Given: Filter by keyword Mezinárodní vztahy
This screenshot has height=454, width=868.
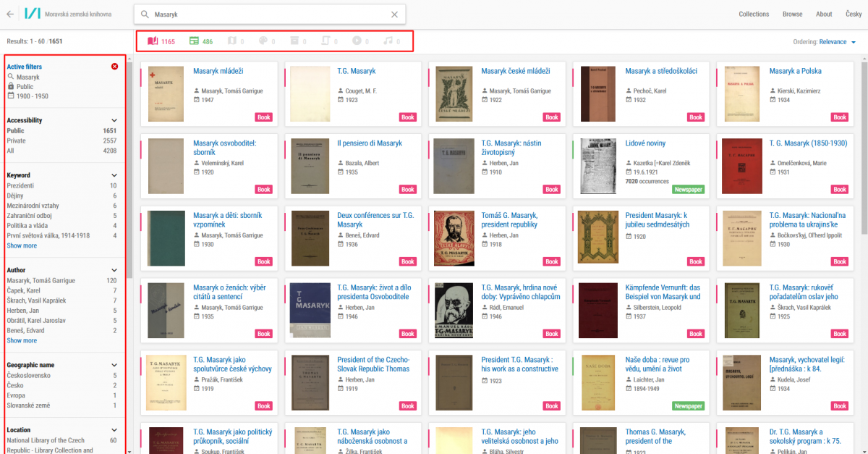Looking at the screenshot, I should [61, 206].
